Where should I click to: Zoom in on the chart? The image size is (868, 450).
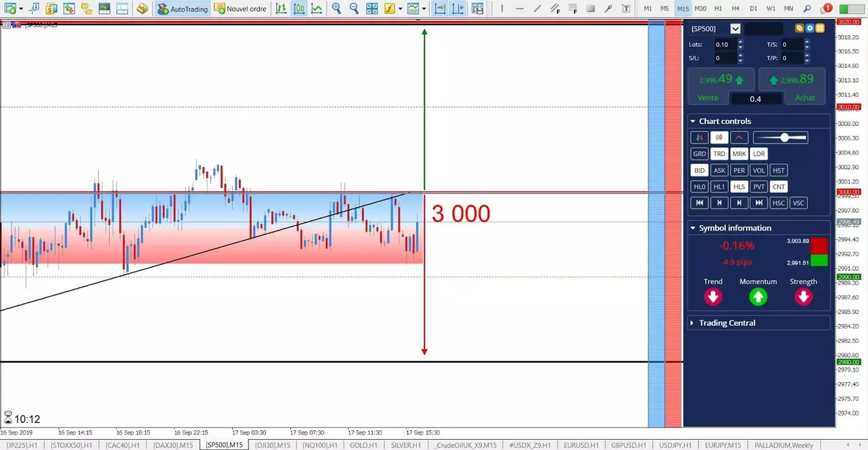point(336,9)
